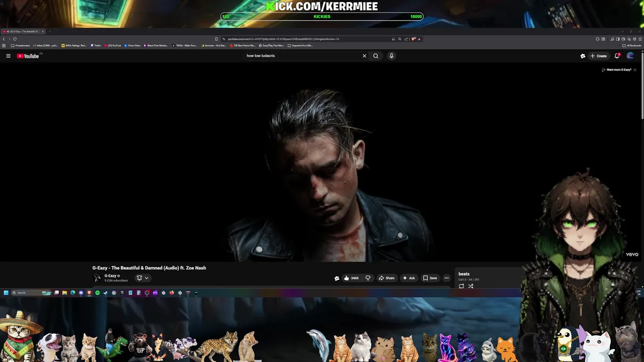The image size is (644, 362).
Task: Clear the search text with X
Action: 364,56
